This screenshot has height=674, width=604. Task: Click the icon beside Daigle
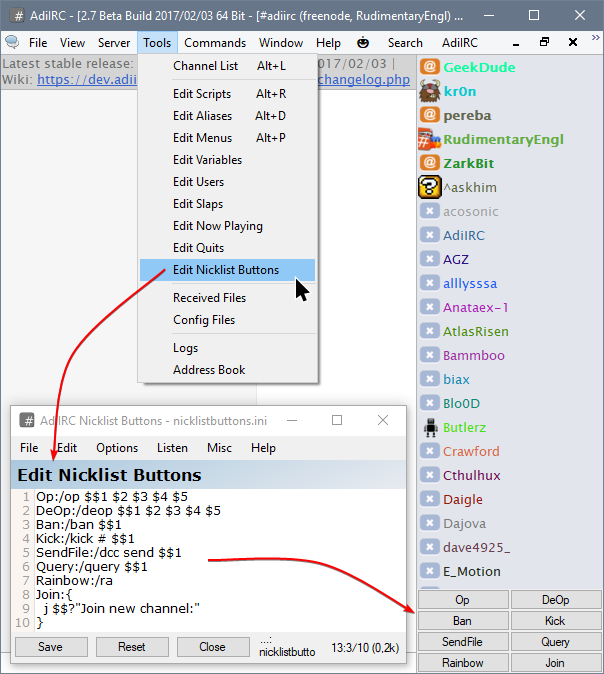click(x=429, y=499)
